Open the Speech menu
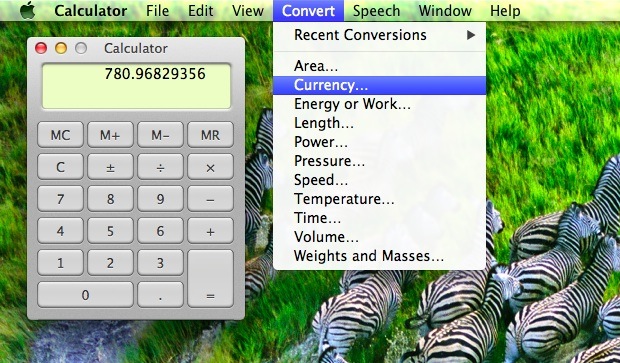620x363 pixels. pos(376,11)
